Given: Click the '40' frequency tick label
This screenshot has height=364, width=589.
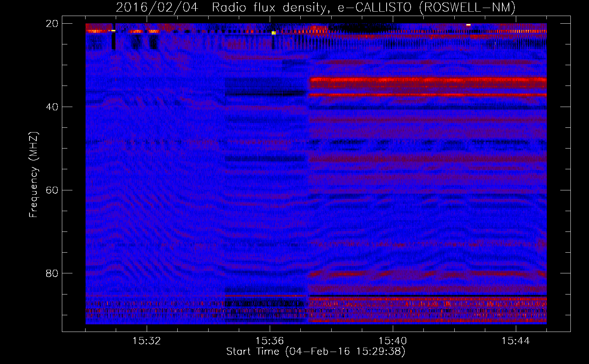Looking at the screenshot, I should (52, 107).
